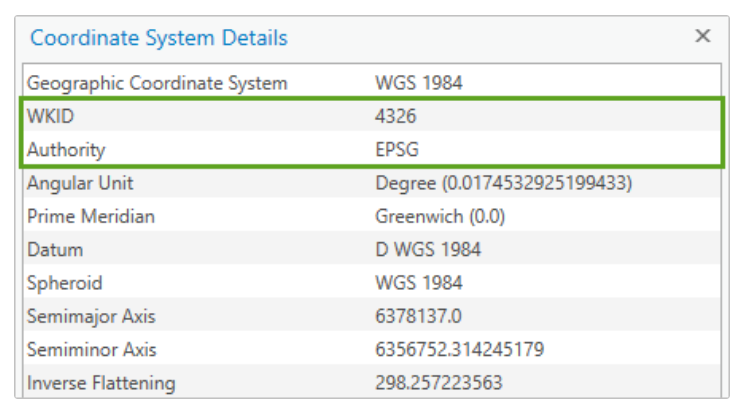This screenshot has width=740, height=412.
Task: Select the WKID row label
Action: pyautogui.click(x=51, y=117)
